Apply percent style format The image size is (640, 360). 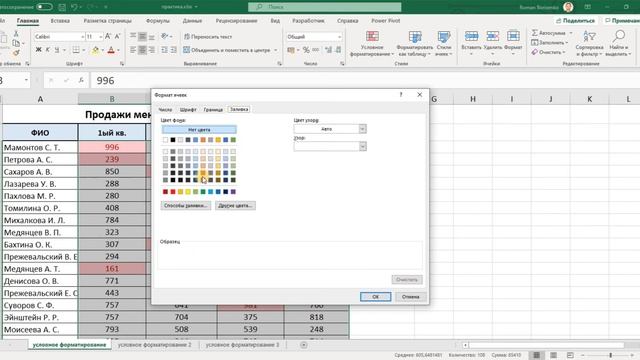[306, 50]
